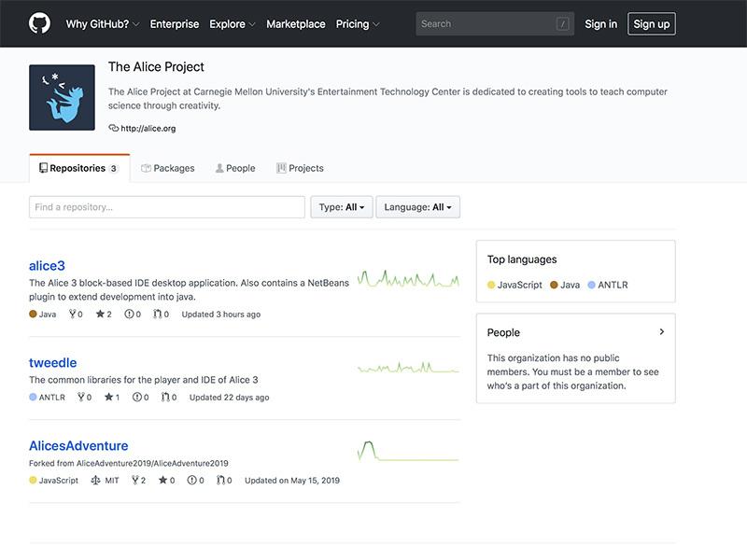The width and height of the screenshot is (747, 560).
Task: Click the issues icon on tweedle
Action: [x=136, y=397]
